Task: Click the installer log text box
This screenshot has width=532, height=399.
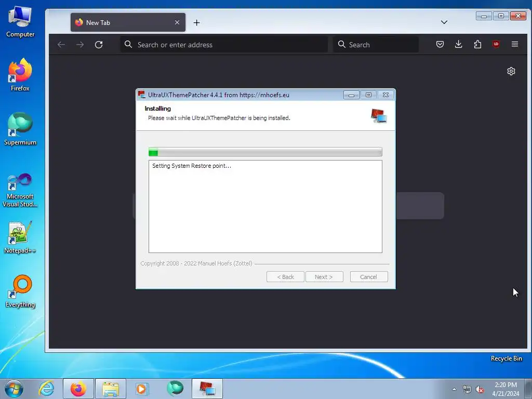Action: [265, 207]
